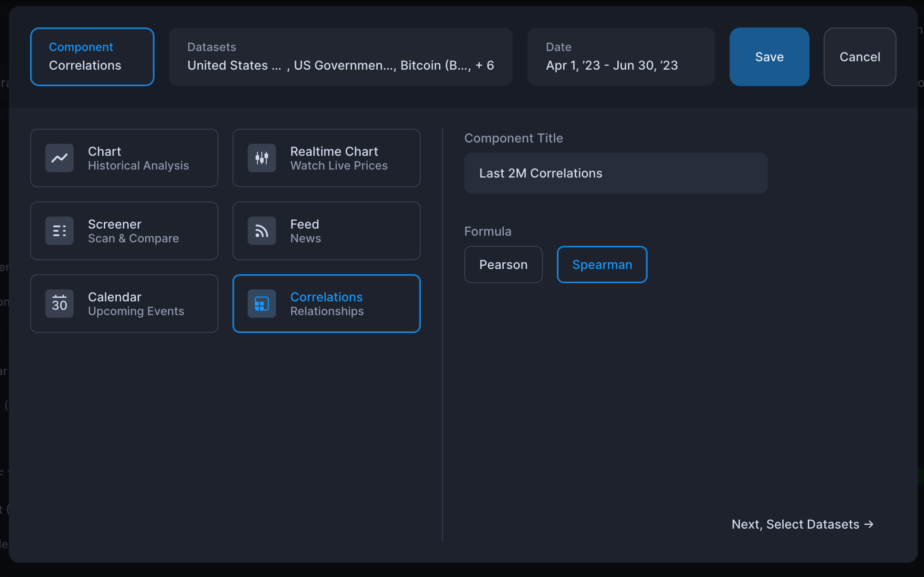Click the Screener list icon

click(x=59, y=231)
